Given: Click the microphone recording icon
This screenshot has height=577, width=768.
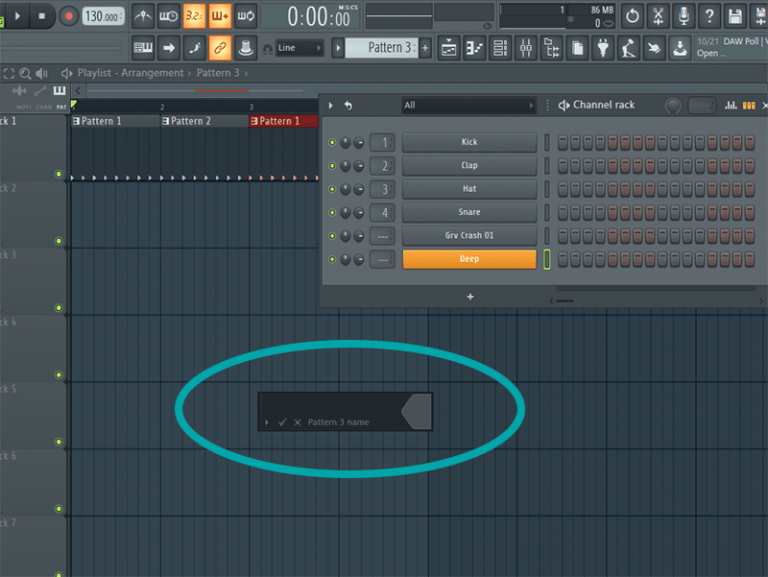Looking at the screenshot, I should tap(684, 16).
